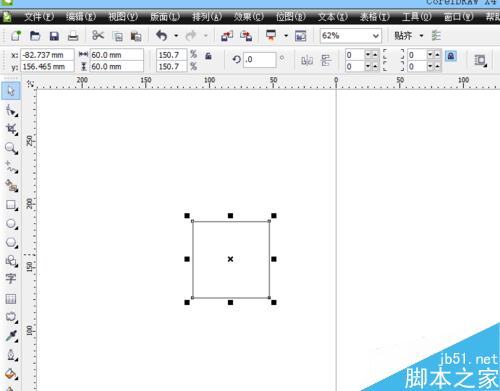Click the rotation angle field
The height and width of the screenshot is (391, 500).
(260, 60)
